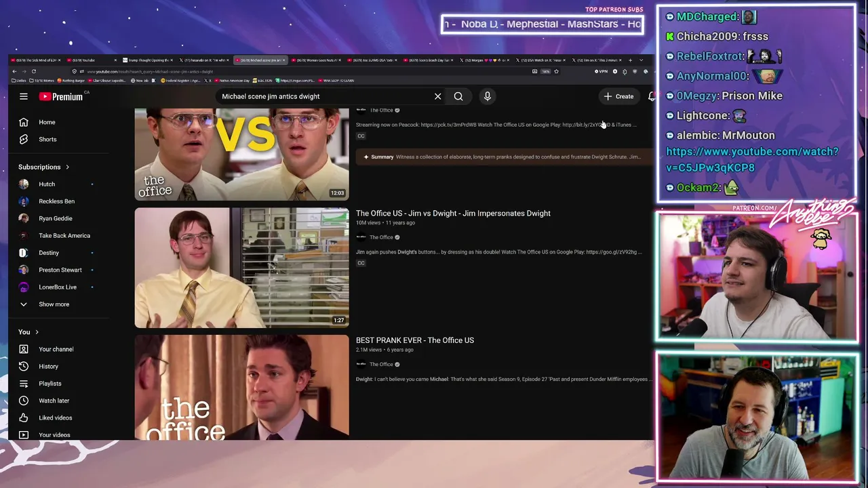Viewport: 868px width, 488px height.
Task: Run the search with the magnifier button
Action: 458,96
